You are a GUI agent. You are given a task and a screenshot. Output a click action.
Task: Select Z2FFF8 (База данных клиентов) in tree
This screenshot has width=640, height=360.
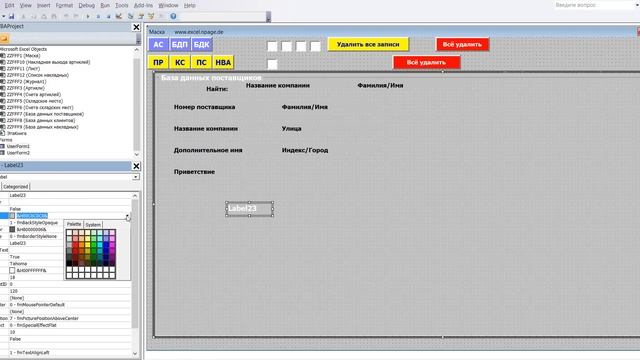pos(40,120)
